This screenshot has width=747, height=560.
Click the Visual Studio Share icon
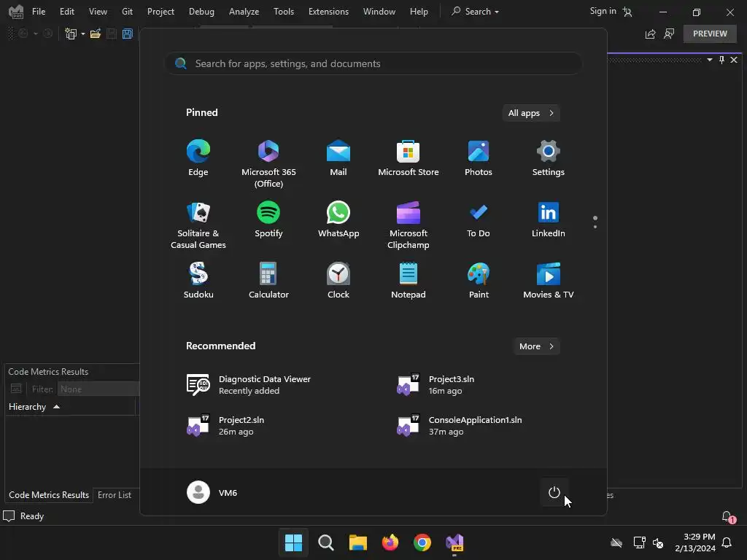650,34
